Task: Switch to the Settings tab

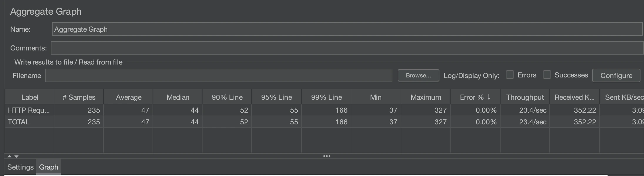Action: pos(20,167)
